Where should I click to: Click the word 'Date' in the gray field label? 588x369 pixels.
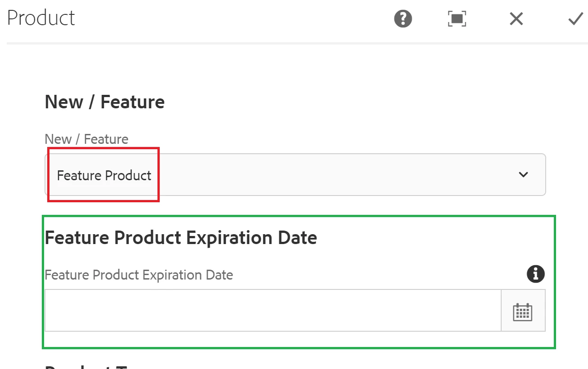click(219, 275)
